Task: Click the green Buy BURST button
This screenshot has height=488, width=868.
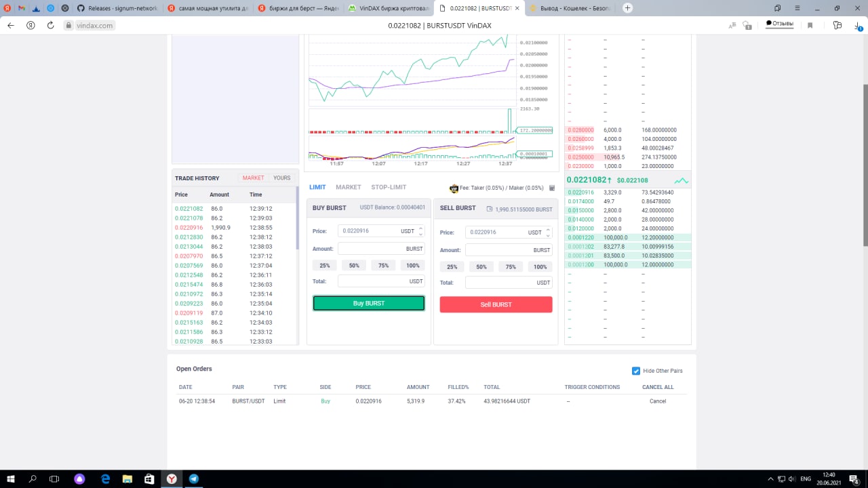Action: coord(369,303)
